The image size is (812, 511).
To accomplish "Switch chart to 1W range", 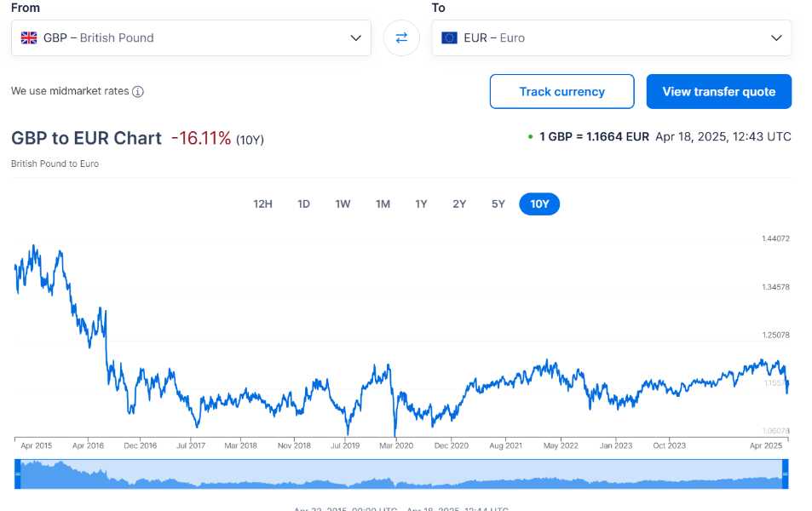I will point(343,204).
